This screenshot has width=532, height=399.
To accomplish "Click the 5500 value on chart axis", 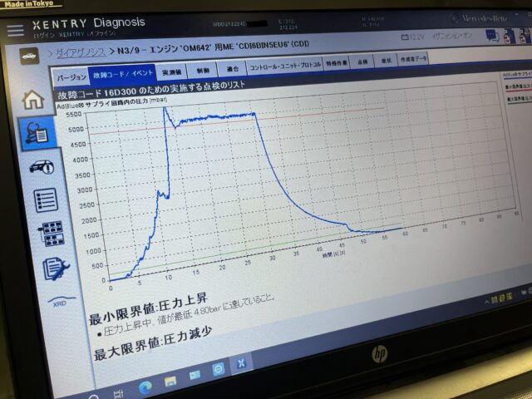I will click(74, 115).
